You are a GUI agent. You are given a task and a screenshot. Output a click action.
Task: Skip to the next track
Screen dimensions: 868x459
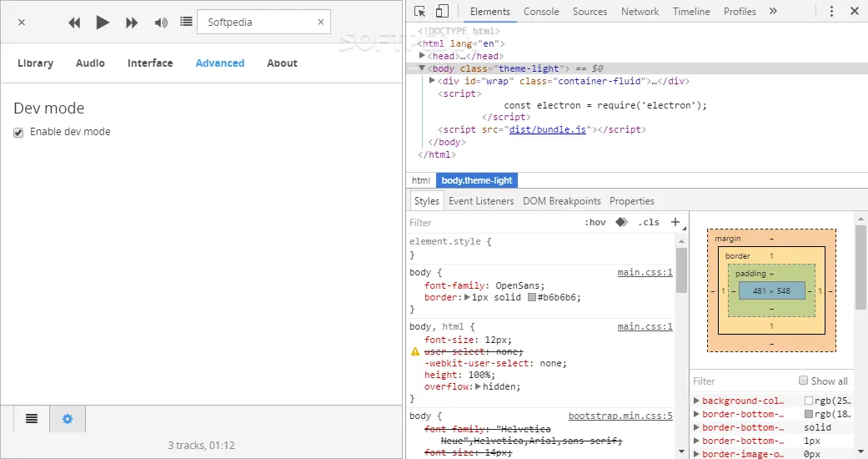pyautogui.click(x=132, y=23)
